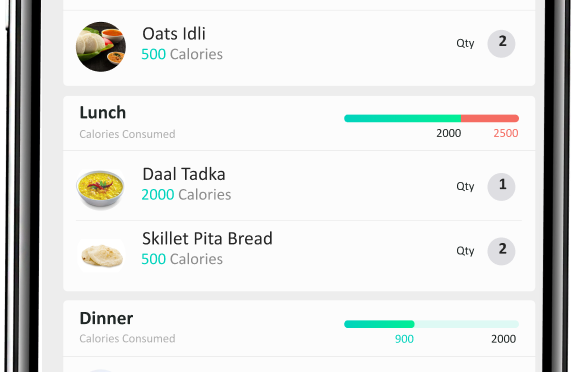Tap the Daal Tadka bowl image
575x372 pixels.
coord(100,189)
